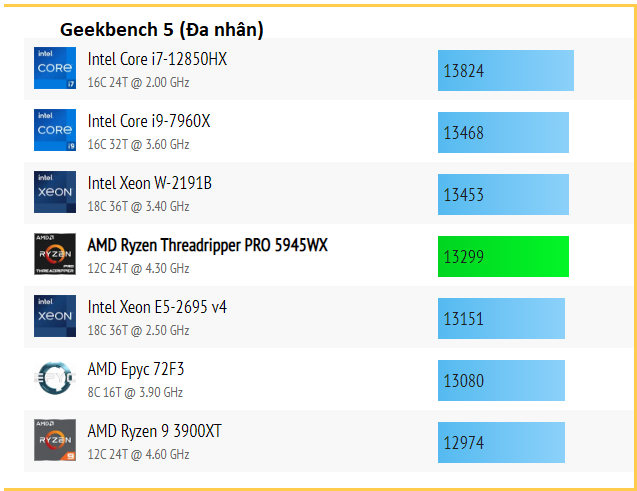Screen dimensions: 637x491
Task: Click the Ryzen Threadripper PRO logo
Action: 55,254
